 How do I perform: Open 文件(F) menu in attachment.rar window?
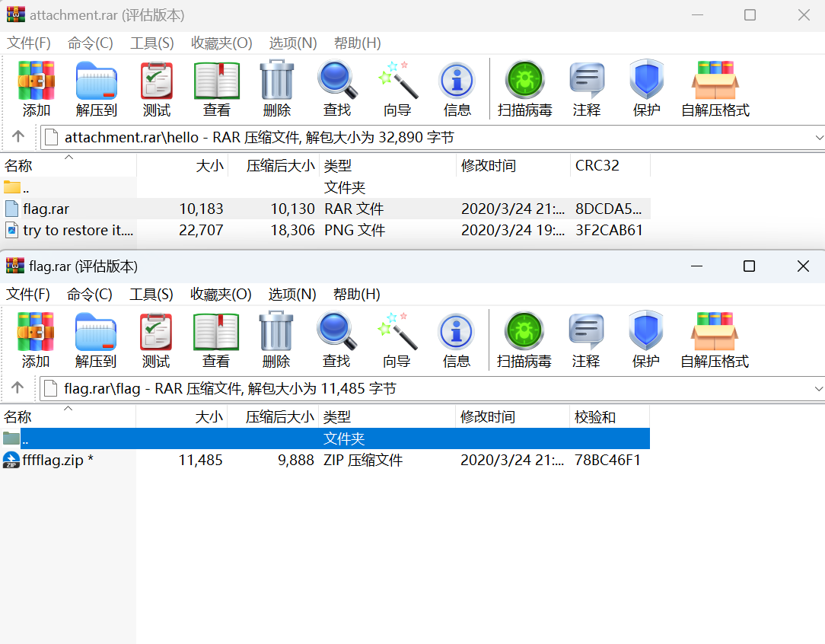28,43
